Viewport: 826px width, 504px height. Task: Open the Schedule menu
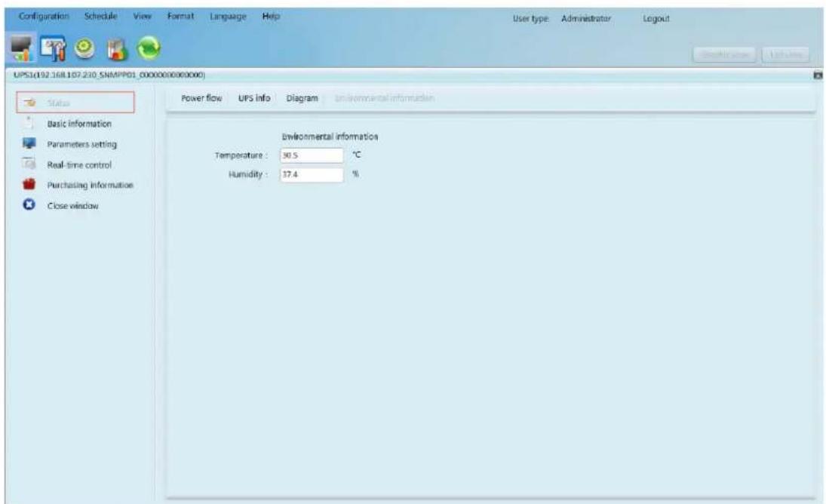[x=100, y=17]
